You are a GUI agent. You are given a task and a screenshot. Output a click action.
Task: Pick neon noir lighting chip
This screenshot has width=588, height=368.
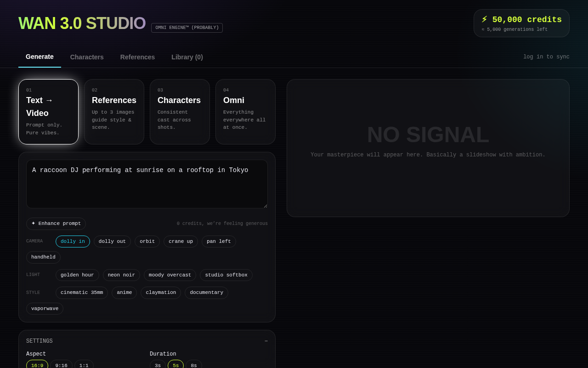coord(121,275)
